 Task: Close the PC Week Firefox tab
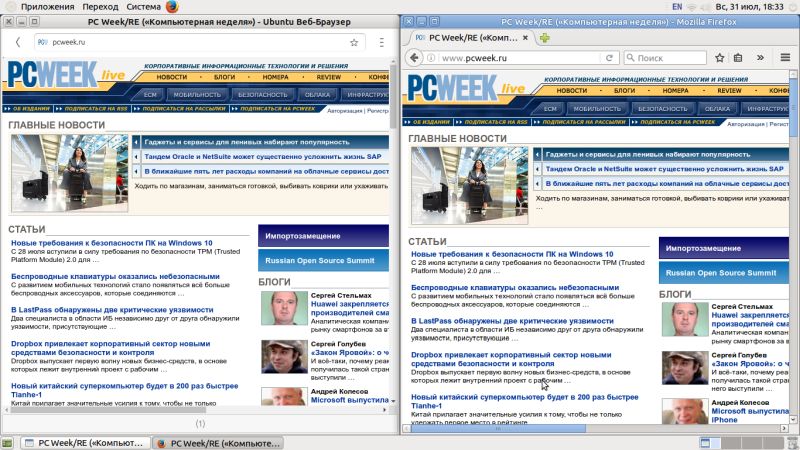pos(525,38)
